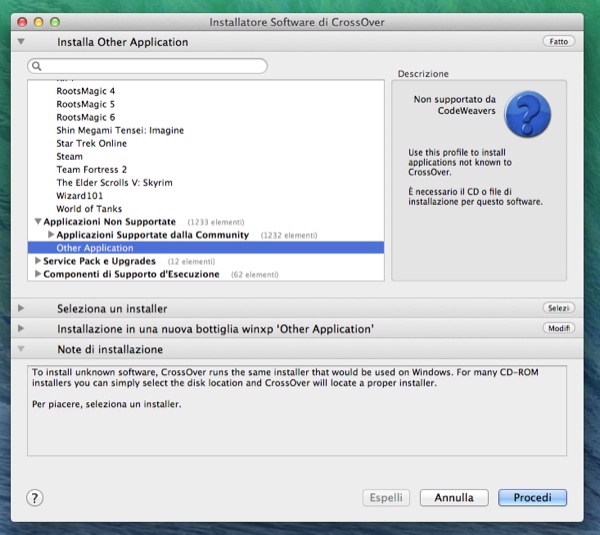Open help with the round question mark button

[x=35, y=498]
